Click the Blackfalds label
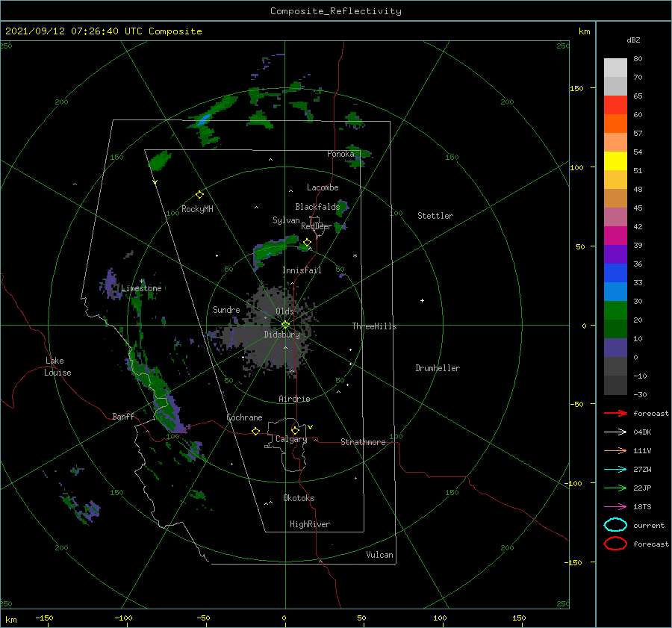Screen dimensions: 672x628 point(317,207)
